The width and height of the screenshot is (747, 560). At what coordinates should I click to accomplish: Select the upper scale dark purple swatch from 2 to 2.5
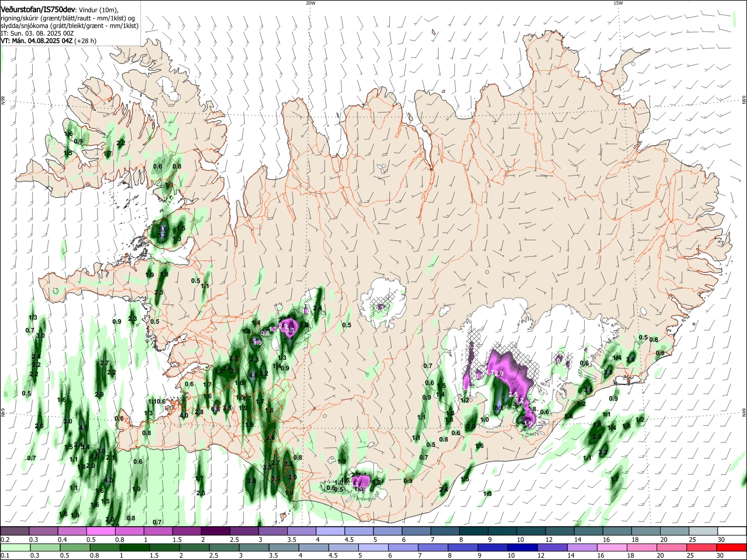point(215,531)
